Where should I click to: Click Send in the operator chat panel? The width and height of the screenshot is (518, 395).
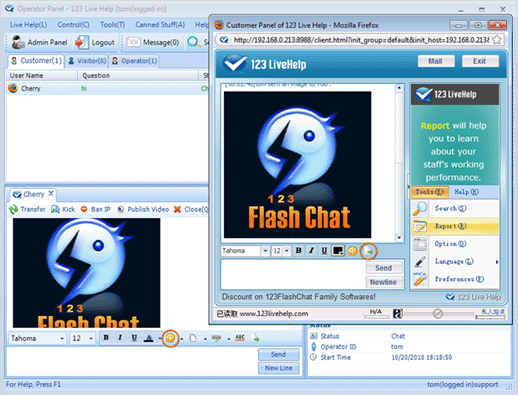point(279,354)
